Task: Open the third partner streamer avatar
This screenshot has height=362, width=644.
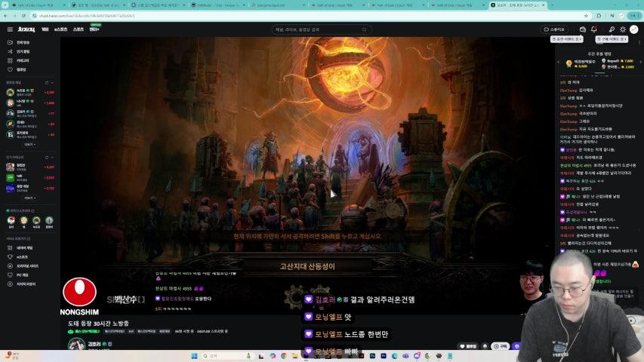Action: tap(36, 222)
